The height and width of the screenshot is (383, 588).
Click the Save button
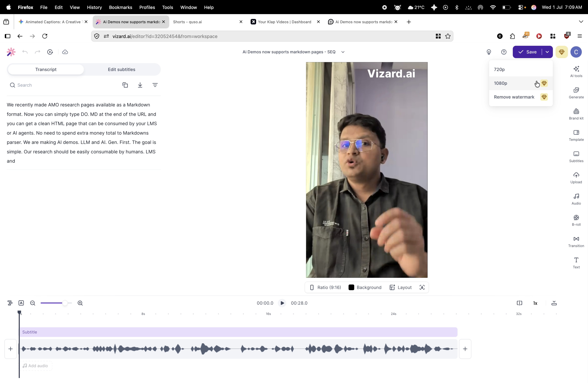click(x=527, y=52)
